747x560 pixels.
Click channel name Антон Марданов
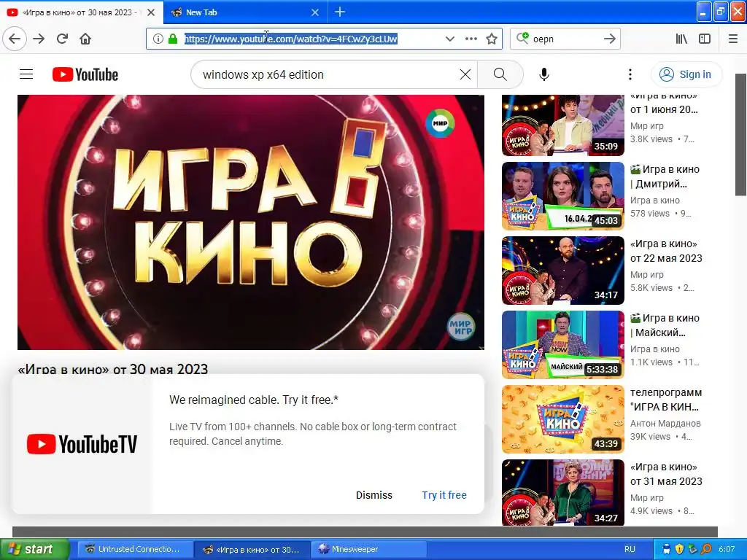(x=665, y=424)
